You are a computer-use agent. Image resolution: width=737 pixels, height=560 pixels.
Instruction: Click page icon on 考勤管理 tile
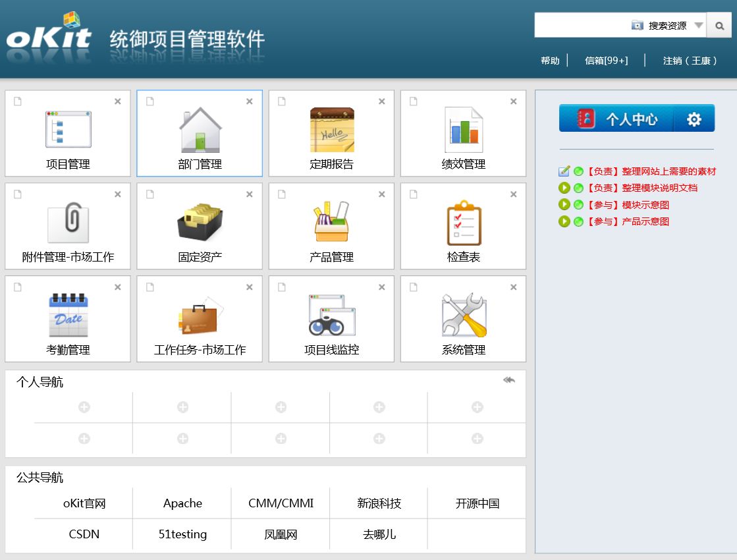[18, 287]
